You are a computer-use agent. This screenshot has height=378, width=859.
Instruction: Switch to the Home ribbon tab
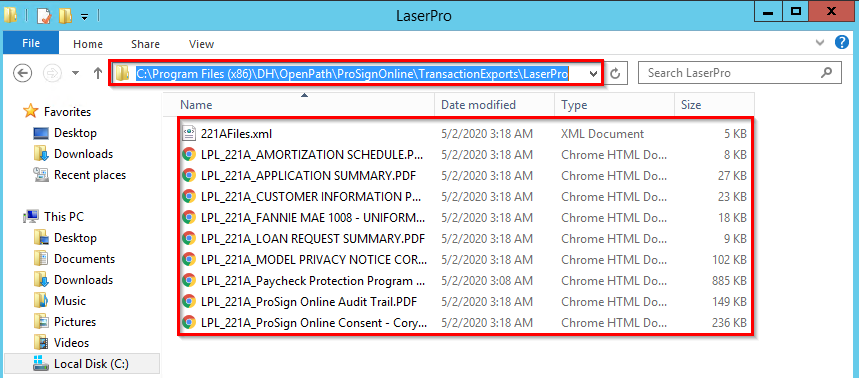(x=88, y=44)
